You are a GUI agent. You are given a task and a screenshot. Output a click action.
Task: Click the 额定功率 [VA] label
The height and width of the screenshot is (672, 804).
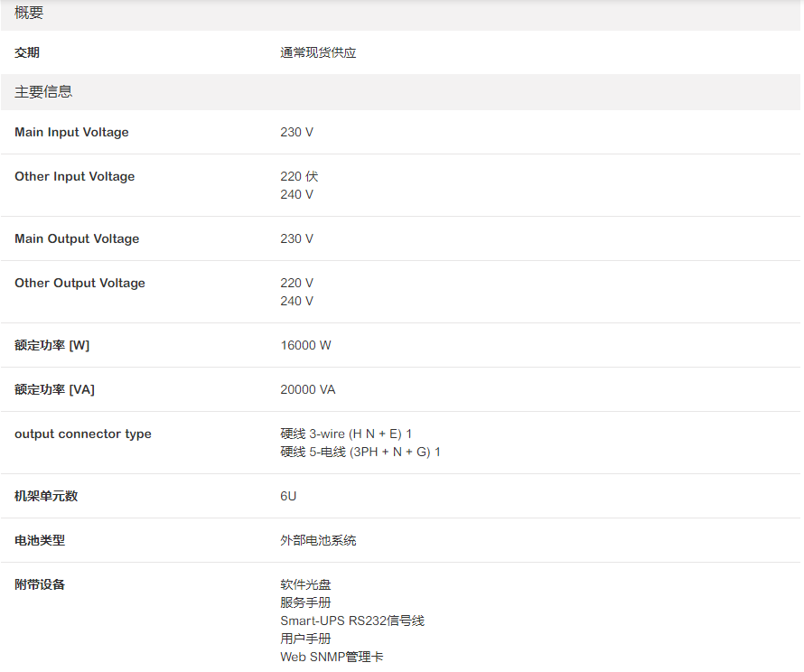54,390
